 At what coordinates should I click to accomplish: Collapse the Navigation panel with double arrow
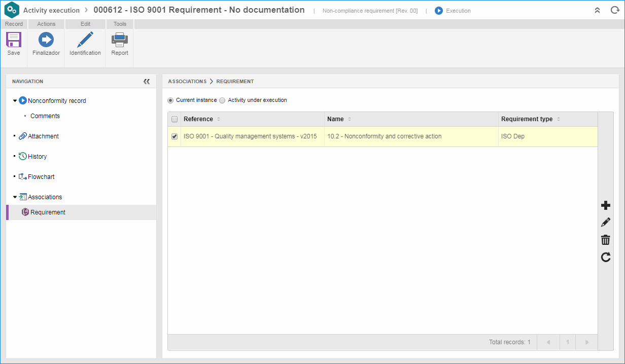coord(147,81)
